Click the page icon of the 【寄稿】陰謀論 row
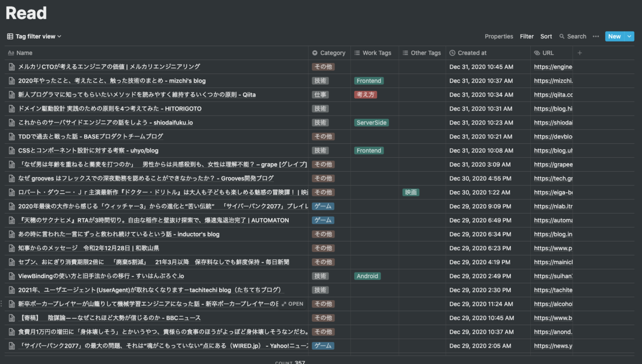 point(12,317)
